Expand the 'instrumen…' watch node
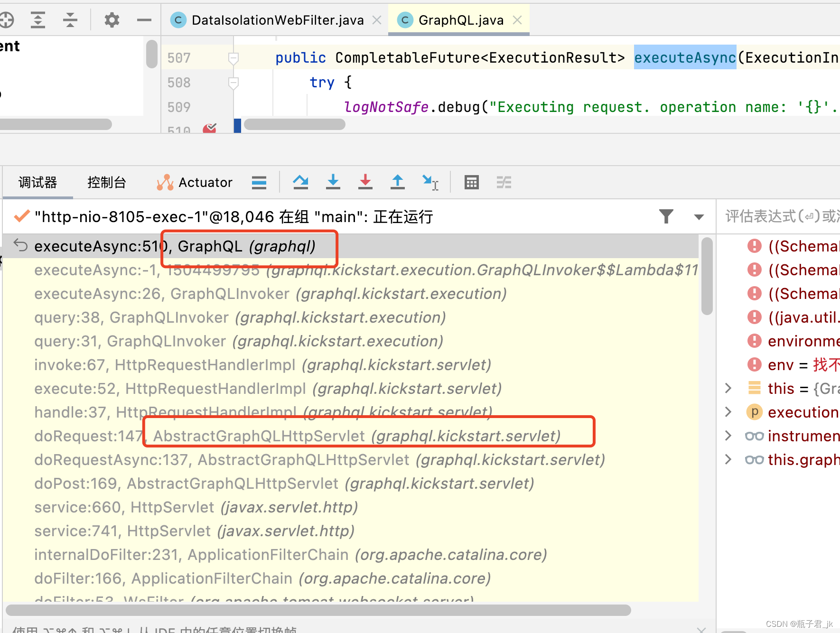This screenshot has width=840, height=633. coord(728,436)
